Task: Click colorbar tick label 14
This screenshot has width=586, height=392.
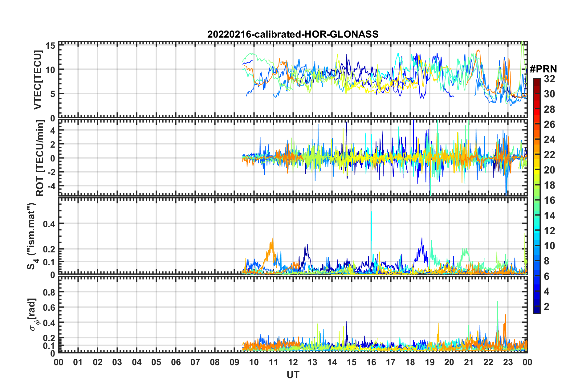Action: 549,216
